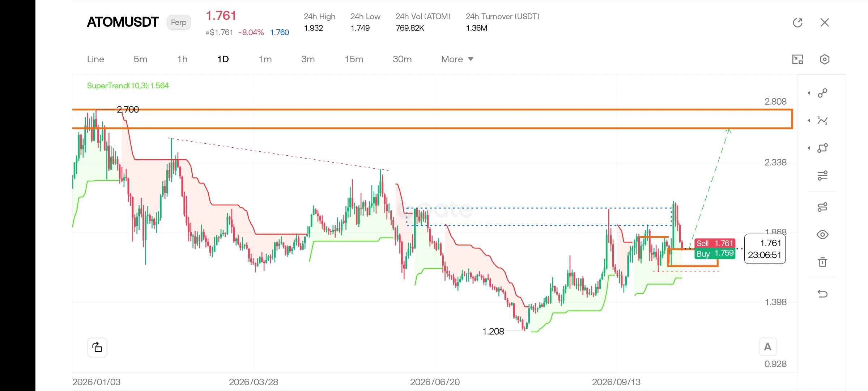Click the Buy 1.759 button
The image size is (868, 391).
pos(715,253)
